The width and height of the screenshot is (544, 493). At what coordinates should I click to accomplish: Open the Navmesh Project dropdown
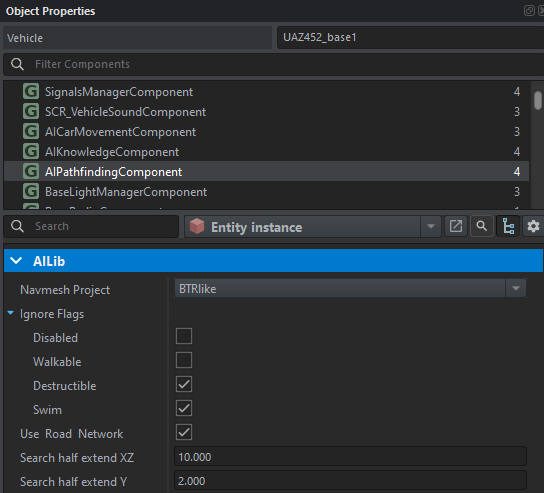(x=350, y=288)
